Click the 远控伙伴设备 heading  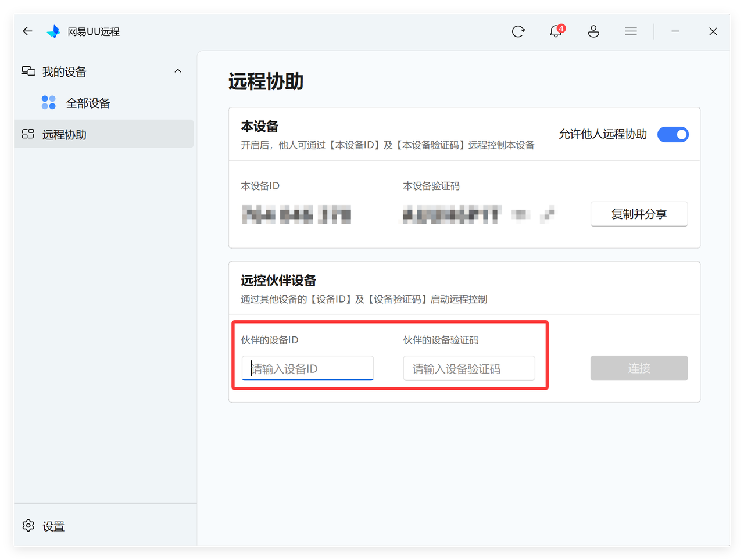click(x=278, y=281)
